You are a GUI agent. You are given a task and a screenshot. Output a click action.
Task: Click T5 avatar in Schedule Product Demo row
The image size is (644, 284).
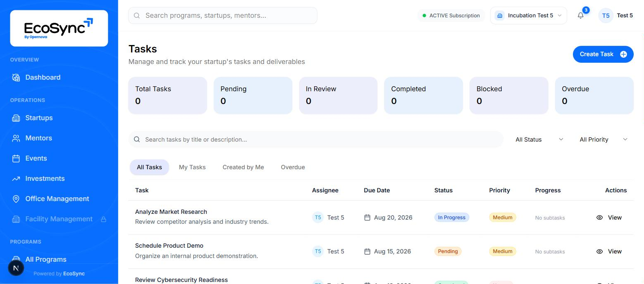point(318,251)
